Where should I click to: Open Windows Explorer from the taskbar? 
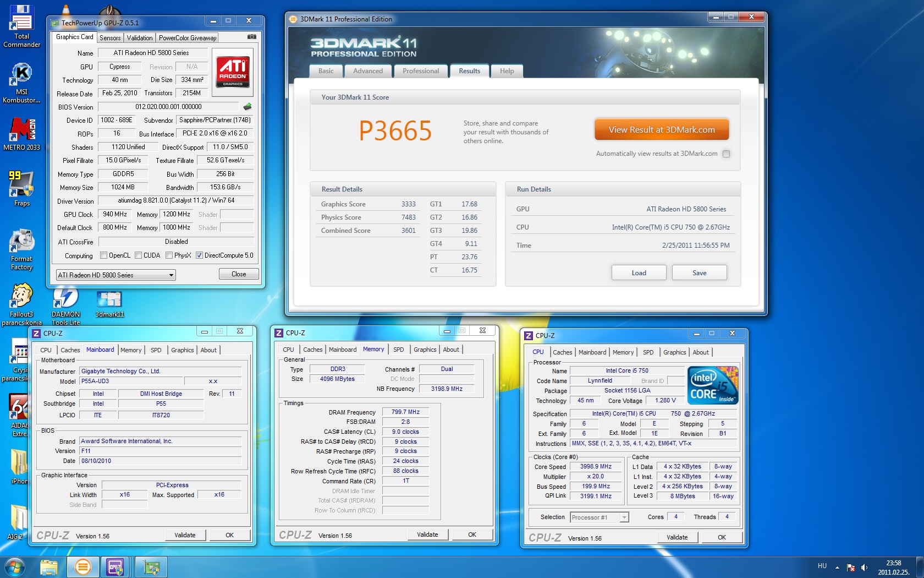49,567
